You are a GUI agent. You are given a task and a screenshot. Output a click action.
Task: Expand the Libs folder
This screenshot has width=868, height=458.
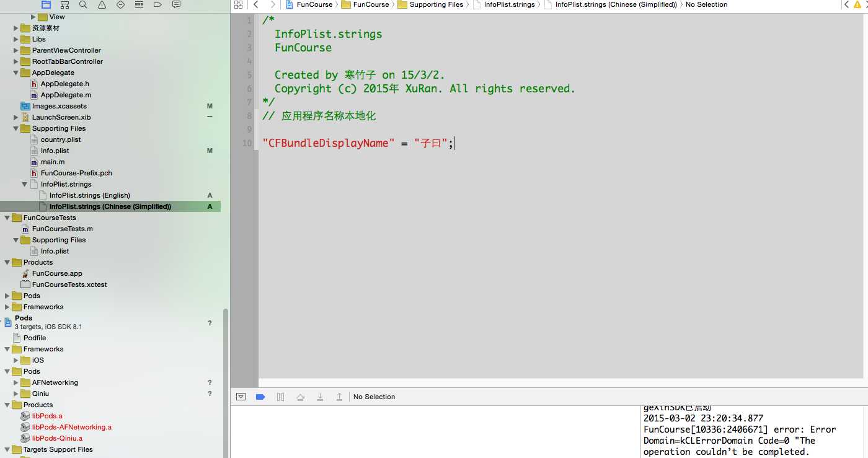(x=16, y=39)
